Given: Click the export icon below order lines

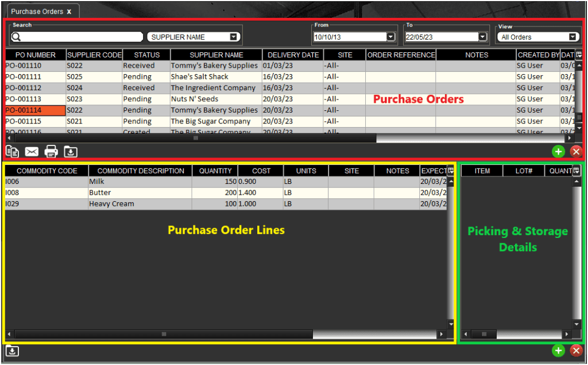Looking at the screenshot, I should click(x=13, y=351).
